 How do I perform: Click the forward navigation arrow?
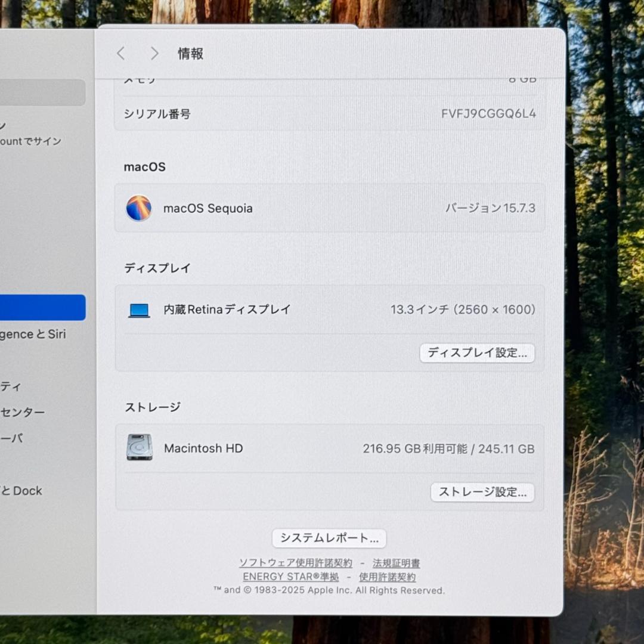(154, 54)
